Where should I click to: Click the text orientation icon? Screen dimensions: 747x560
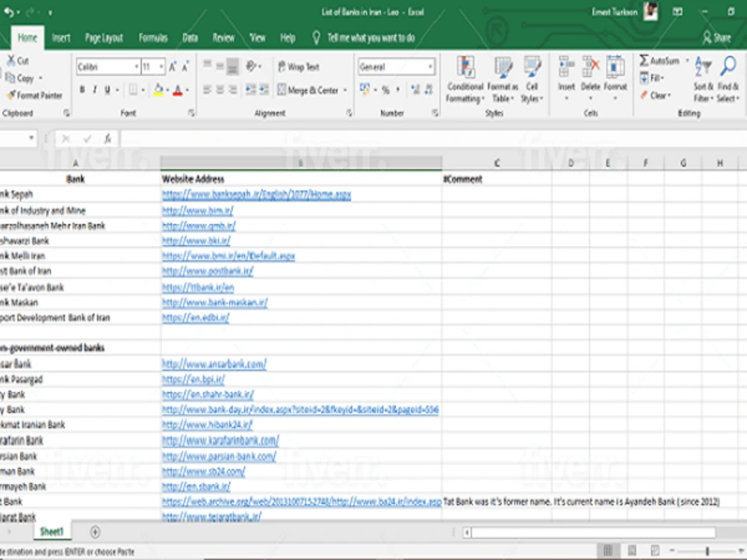(251, 66)
